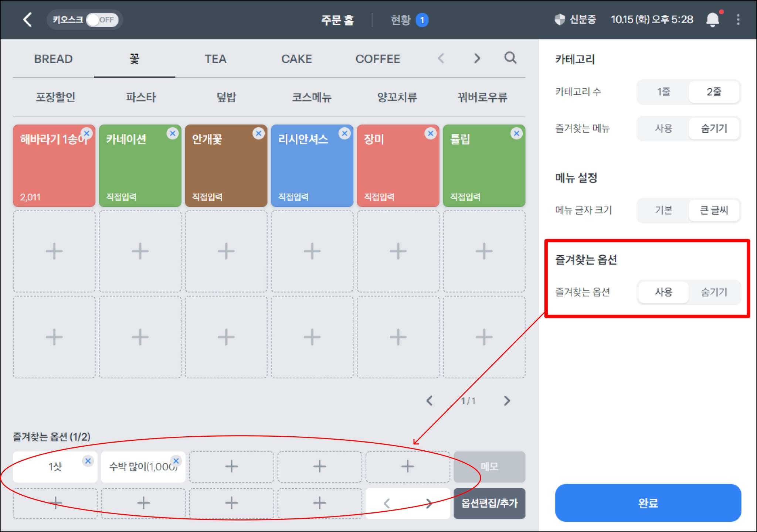Go to next favorite options page
The height and width of the screenshot is (532, 757).
coord(429,503)
